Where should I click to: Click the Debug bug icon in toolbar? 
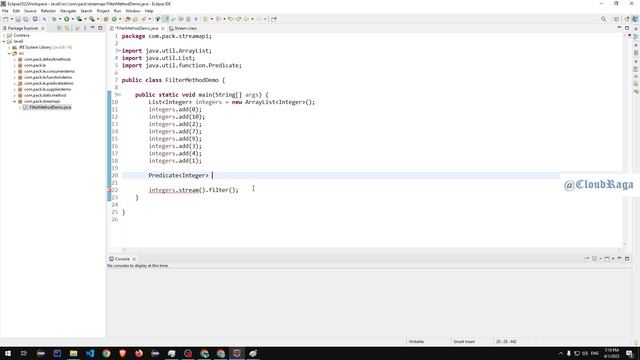(x=54, y=19)
